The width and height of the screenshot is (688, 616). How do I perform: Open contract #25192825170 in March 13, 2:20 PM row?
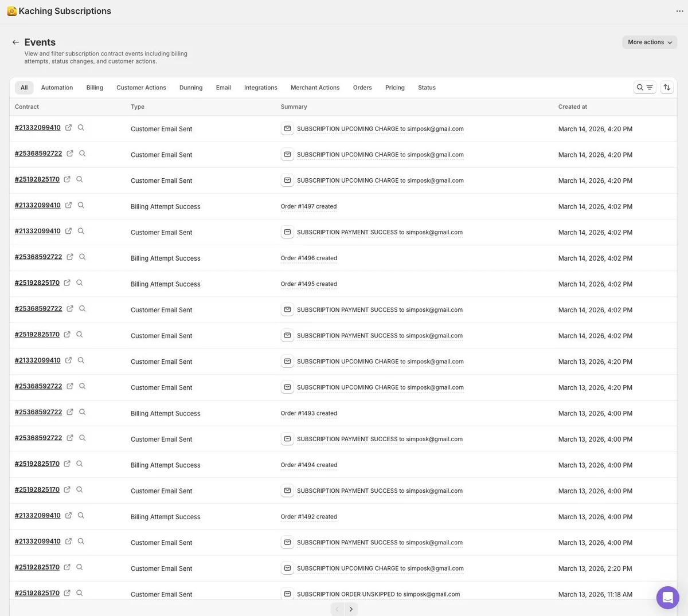[x=37, y=567]
